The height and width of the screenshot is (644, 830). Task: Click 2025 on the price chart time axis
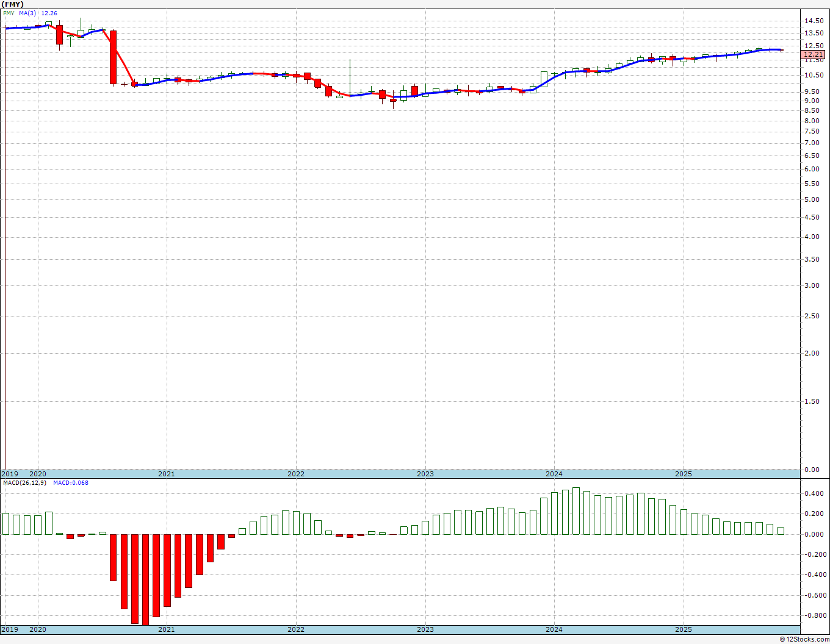pyautogui.click(x=684, y=474)
